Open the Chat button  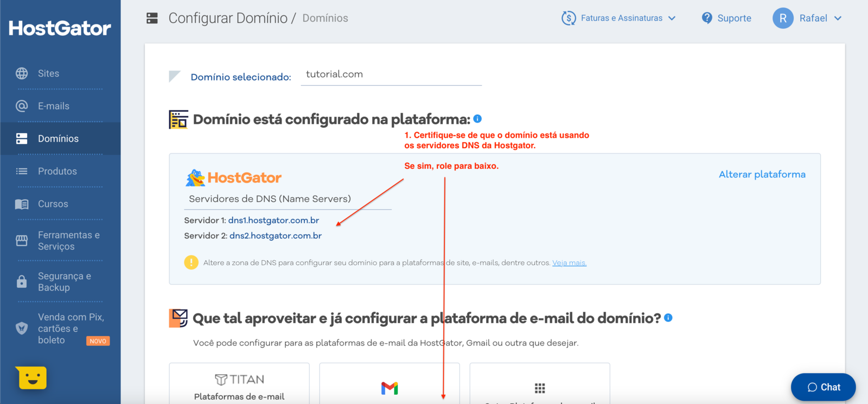824,387
